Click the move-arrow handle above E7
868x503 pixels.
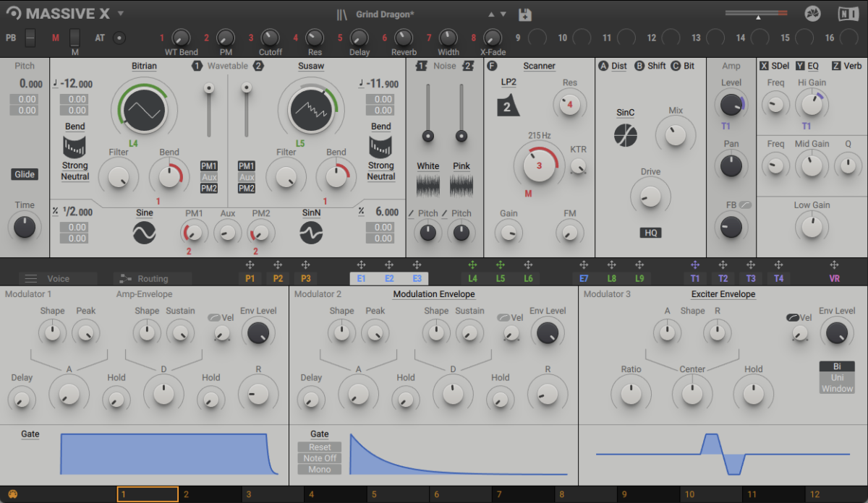pos(584,265)
